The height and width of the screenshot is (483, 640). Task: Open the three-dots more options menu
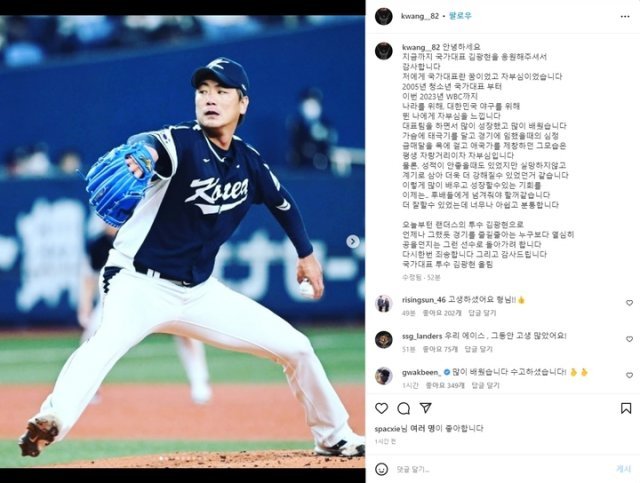[625, 16]
